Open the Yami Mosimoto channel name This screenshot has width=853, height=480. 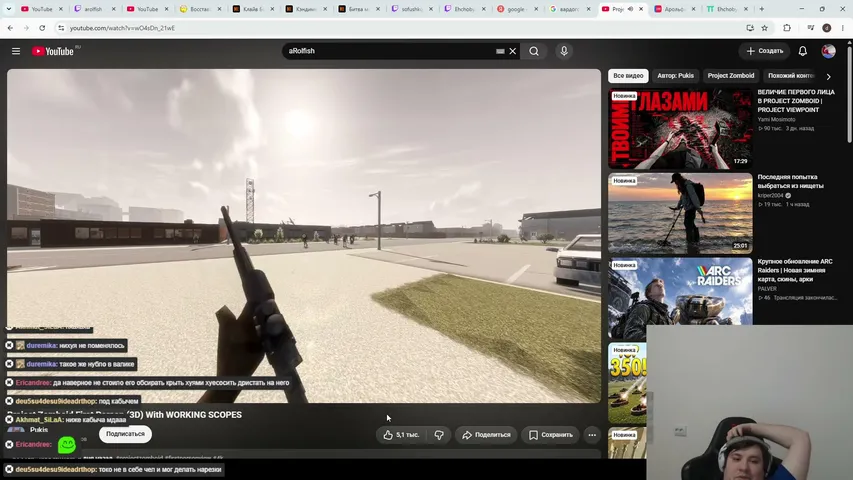click(776, 119)
